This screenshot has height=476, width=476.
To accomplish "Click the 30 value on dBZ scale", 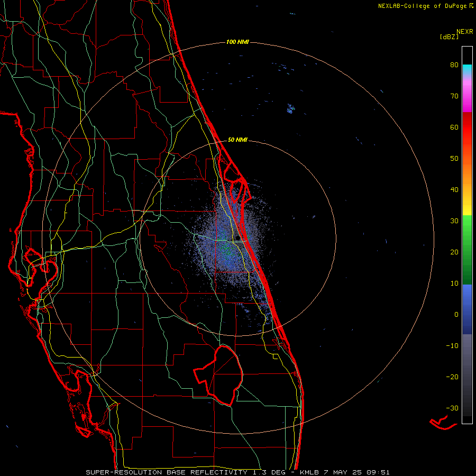I will pyautogui.click(x=454, y=221).
